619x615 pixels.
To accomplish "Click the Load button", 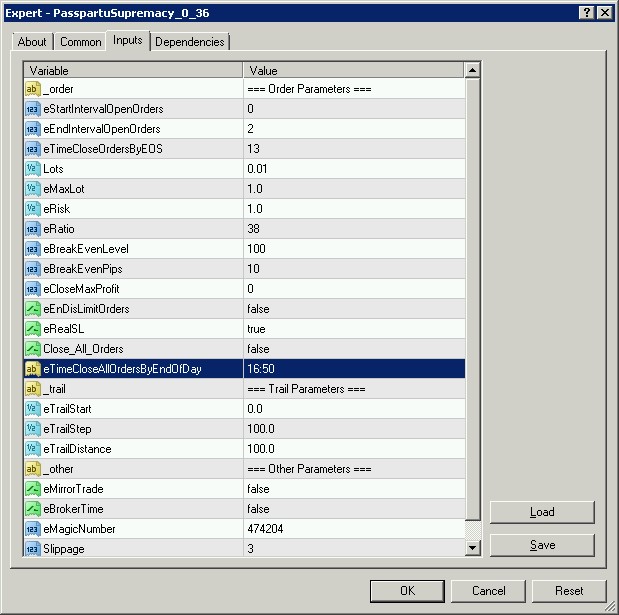I will [x=542, y=512].
